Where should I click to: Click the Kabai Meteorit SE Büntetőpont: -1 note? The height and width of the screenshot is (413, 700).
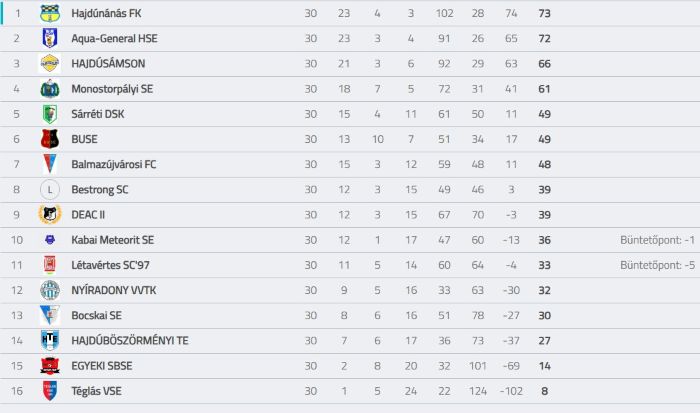(x=657, y=240)
